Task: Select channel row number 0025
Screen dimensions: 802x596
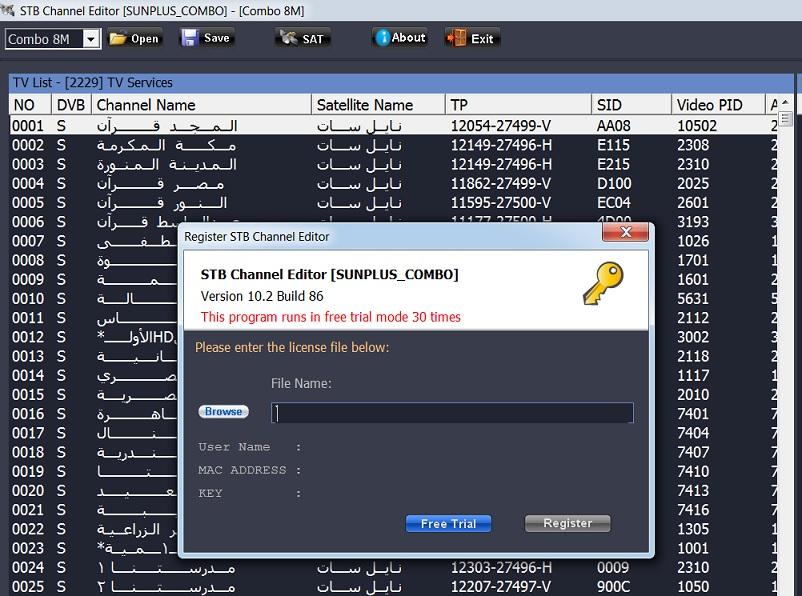Action: pyautogui.click(x=394, y=586)
